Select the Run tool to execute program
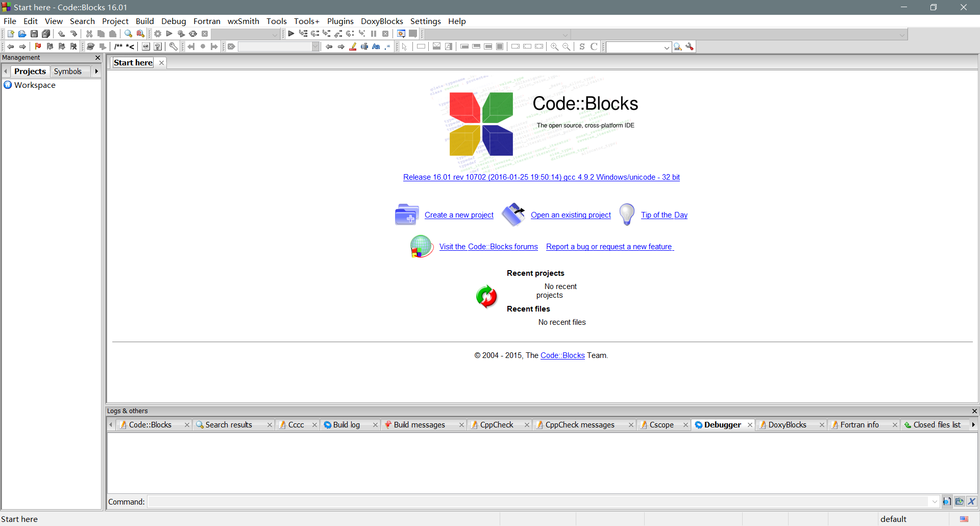980x526 pixels. [169, 34]
